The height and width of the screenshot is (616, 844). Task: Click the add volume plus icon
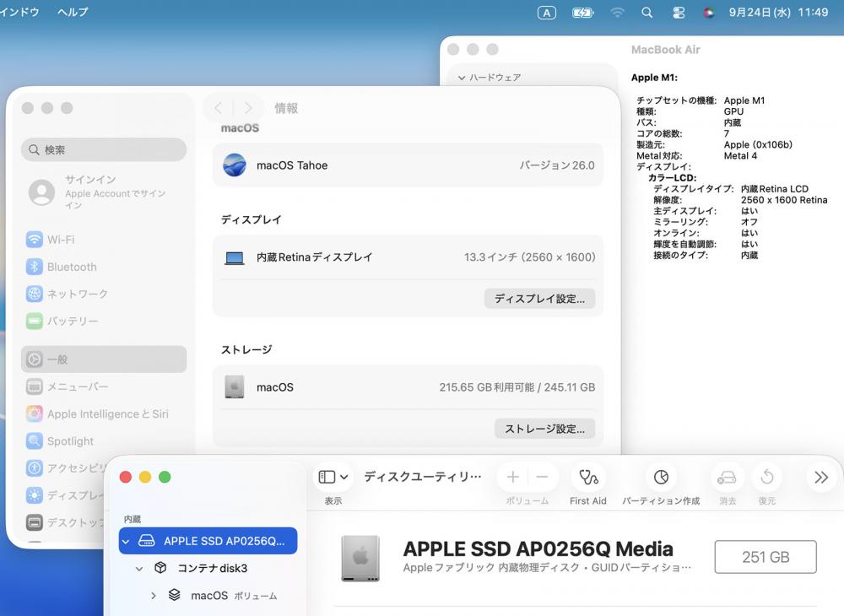pos(512,478)
